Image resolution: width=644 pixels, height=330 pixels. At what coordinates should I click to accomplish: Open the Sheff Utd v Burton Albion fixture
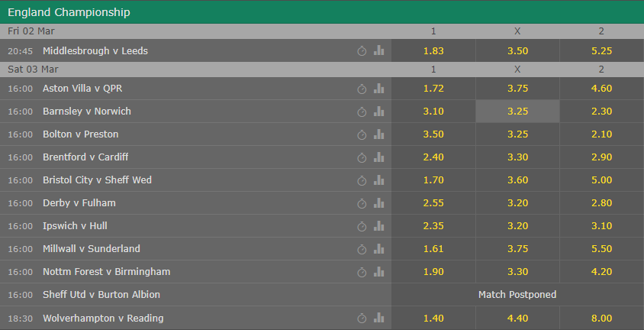click(101, 295)
